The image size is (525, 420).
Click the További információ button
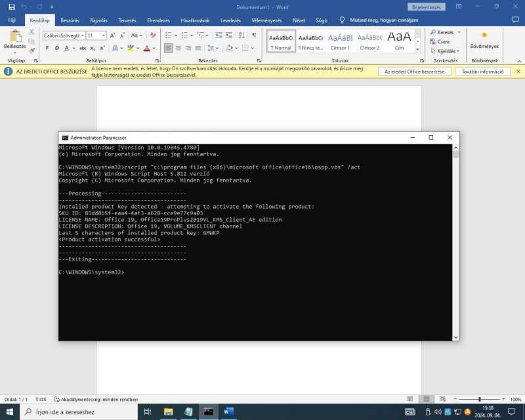[482, 72]
